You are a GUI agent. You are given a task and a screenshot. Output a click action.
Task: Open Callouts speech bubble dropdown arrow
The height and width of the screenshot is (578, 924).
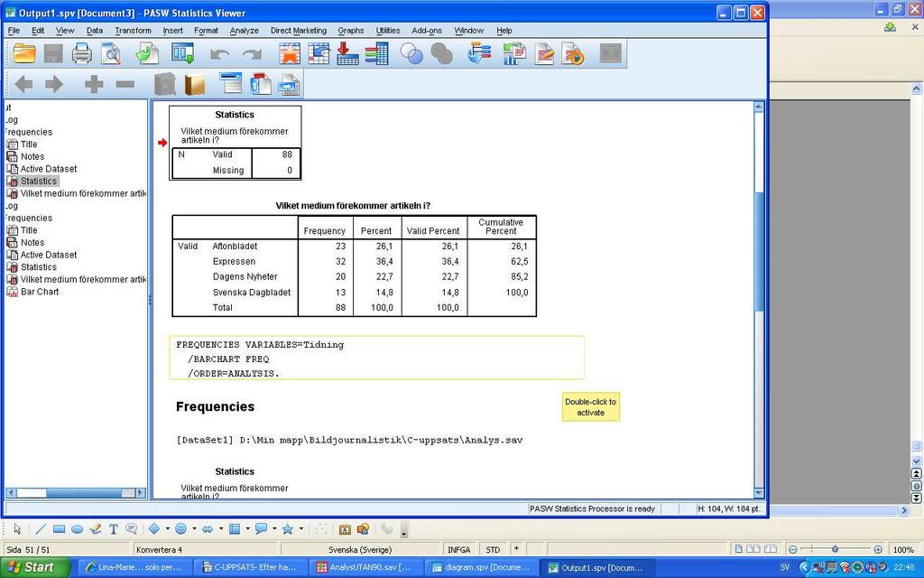click(274, 529)
